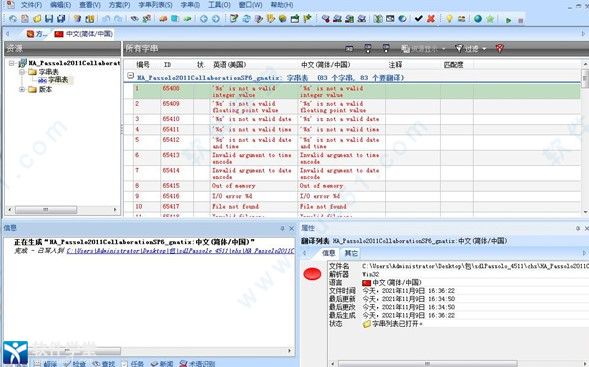Open the 帮助(H) menu
The width and height of the screenshot is (589, 367).
[x=282, y=5]
